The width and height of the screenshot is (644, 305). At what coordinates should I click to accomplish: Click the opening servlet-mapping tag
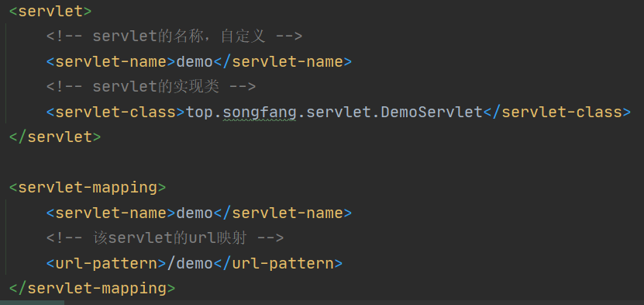(x=87, y=188)
